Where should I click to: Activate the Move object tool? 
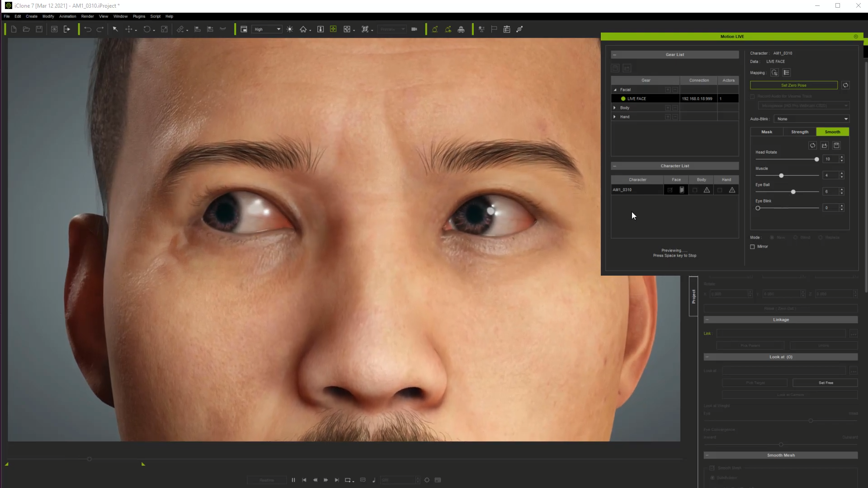click(x=129, y=29)
